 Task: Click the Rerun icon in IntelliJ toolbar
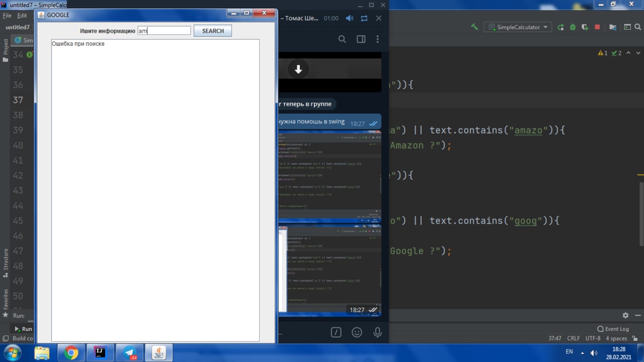click(x=560, y=27)
